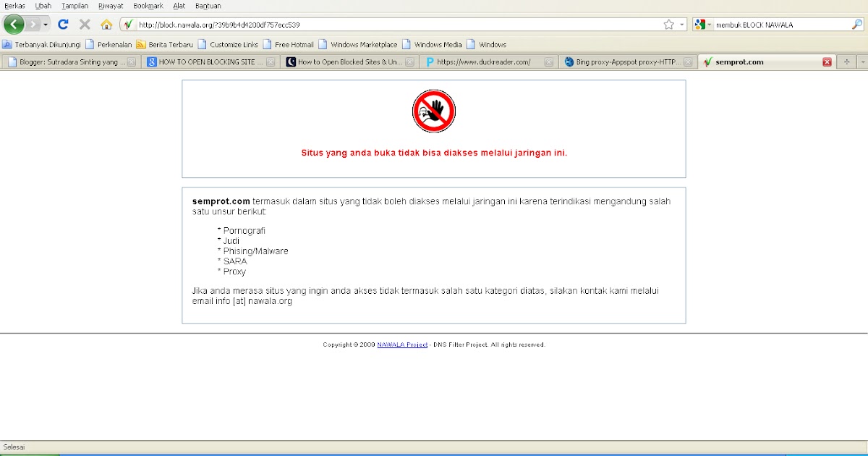Viewport: 868px width, 456px height.
Task: Open a new tab with the plus button
Action: click(x=846, y=62)
